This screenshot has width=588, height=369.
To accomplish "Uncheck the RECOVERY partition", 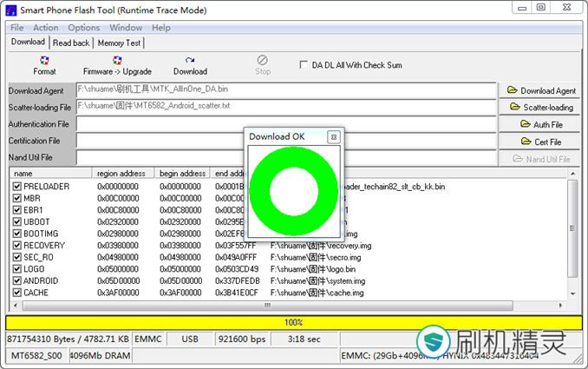I will click(x=17, y=246).
